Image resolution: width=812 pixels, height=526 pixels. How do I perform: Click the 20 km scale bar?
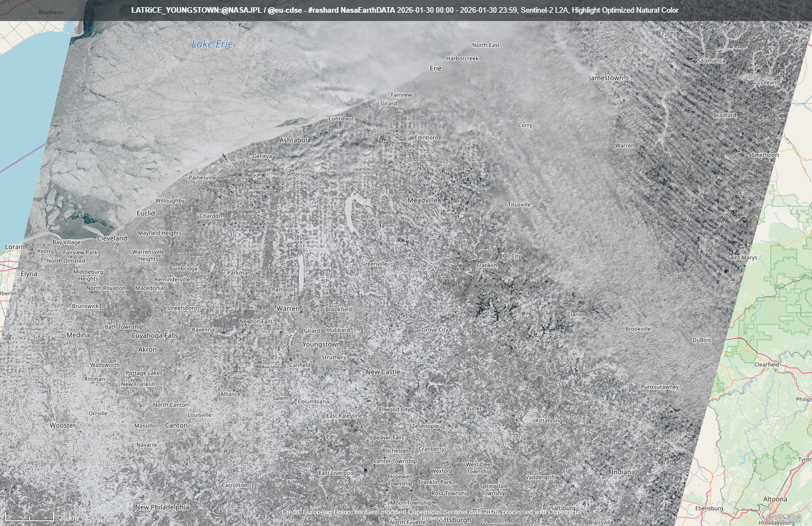pyautogui.click(x=30, y=517)
